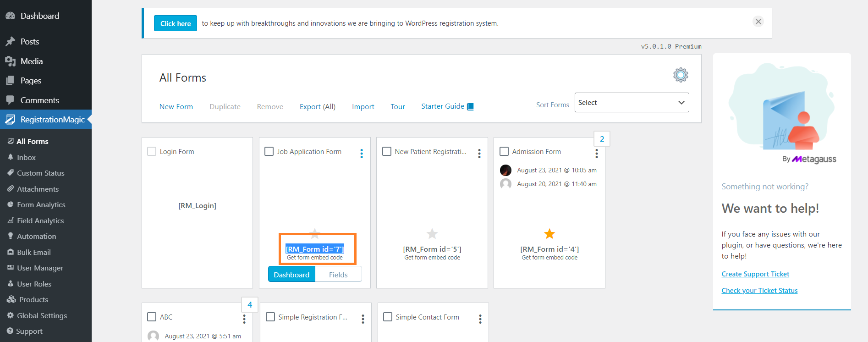Click the gold star on Admission Form
This screenshot has height=342, width=868.
[x=549, y=234]
